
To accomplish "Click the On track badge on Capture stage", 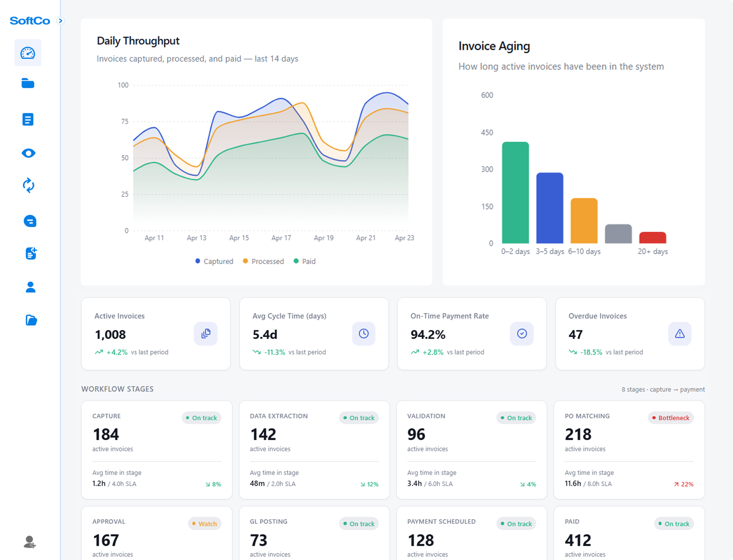I will click(x=201, y=418).
